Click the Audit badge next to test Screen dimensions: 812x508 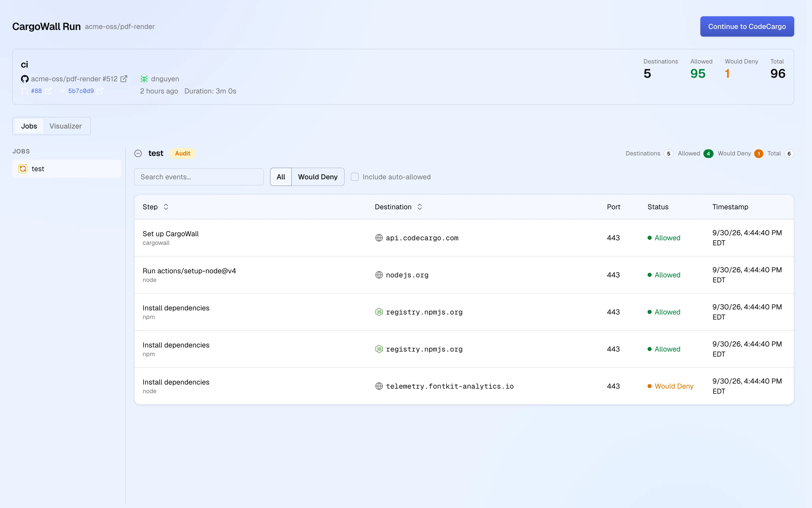pos(182,153)
